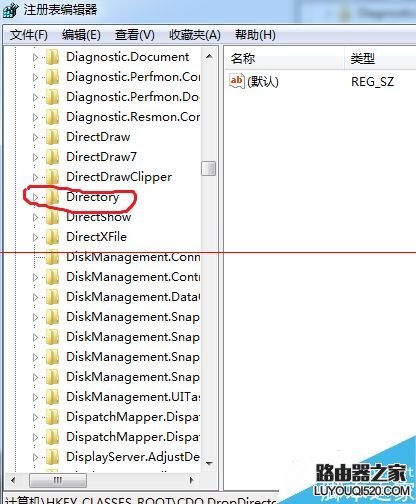Expand the DirectShow key
416x504 pixels.
[35, 217]
